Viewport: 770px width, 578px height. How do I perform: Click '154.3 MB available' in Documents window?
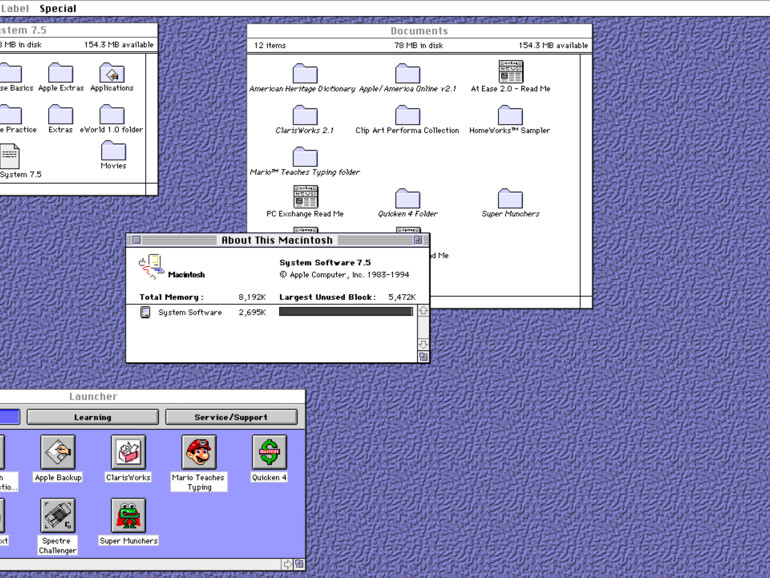click(x=553, y=45)
